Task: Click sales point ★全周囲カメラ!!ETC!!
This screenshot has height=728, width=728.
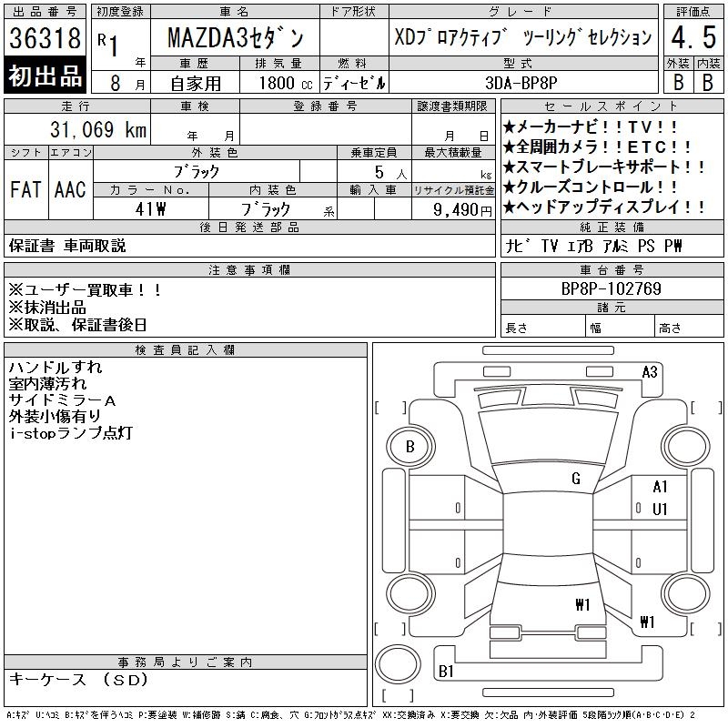Action: point(597,147)
